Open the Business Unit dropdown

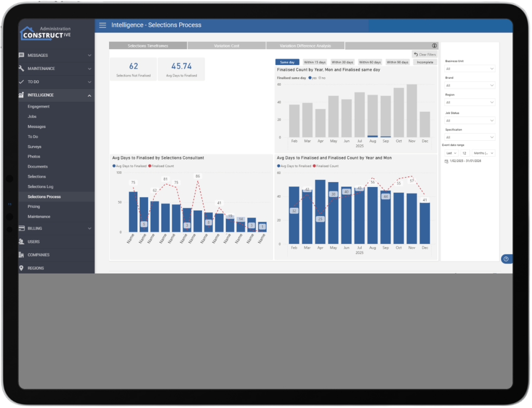point(470,69)
